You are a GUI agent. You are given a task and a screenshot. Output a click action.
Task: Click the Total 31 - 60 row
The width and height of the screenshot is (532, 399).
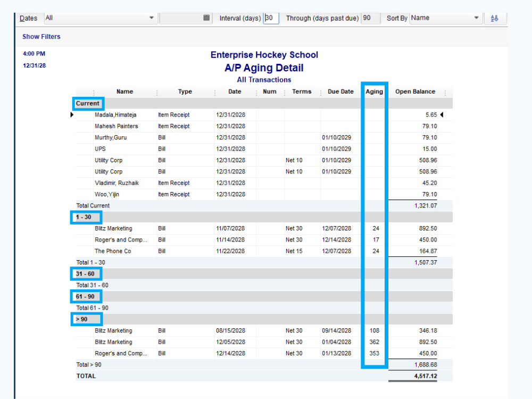[264, 285]
